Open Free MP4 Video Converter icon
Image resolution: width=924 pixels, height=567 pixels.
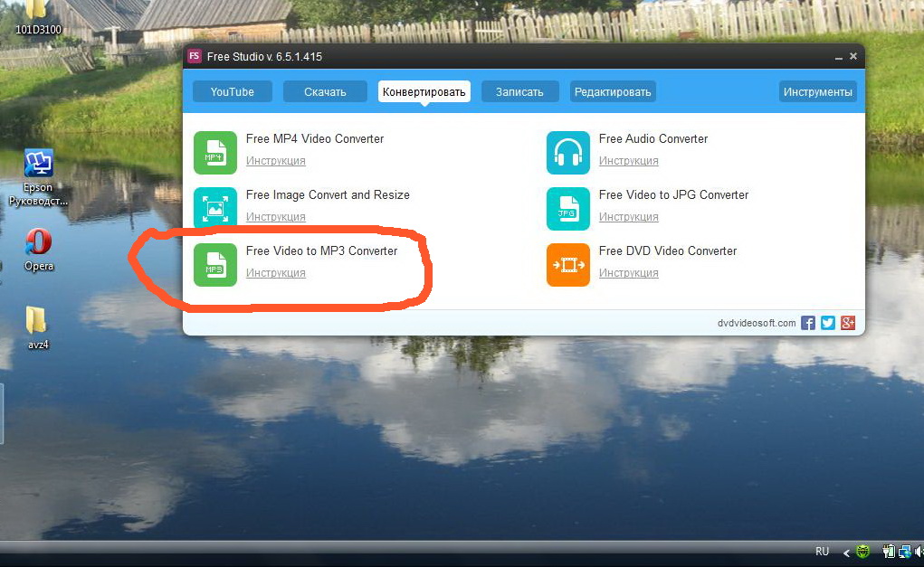pos(215,153)
